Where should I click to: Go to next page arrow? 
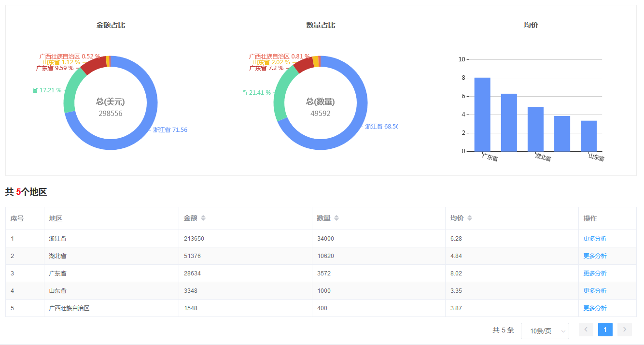(x=625, y=330)
